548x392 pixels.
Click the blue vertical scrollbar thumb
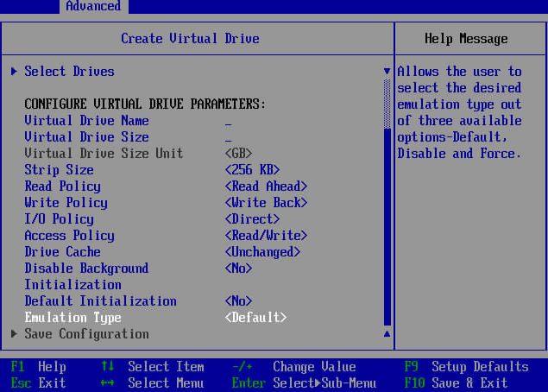(x=387, y=227)
